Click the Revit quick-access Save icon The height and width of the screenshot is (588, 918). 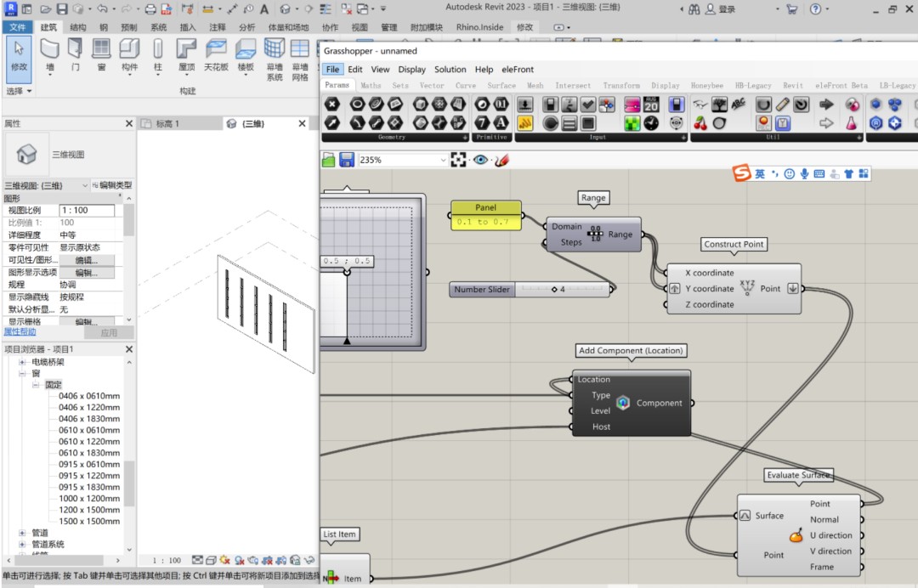pos(61,8)
